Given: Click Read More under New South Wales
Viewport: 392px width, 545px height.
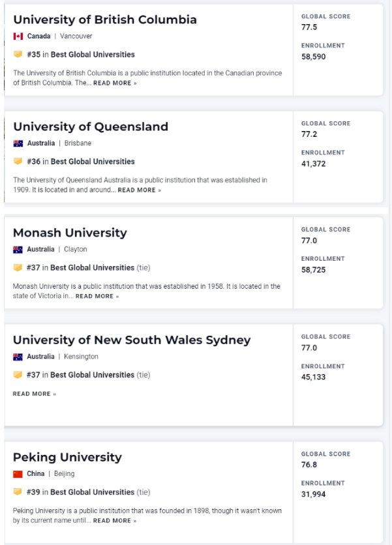Looking at the screenshot, I should pyautogui.click(x=35, y=394).
